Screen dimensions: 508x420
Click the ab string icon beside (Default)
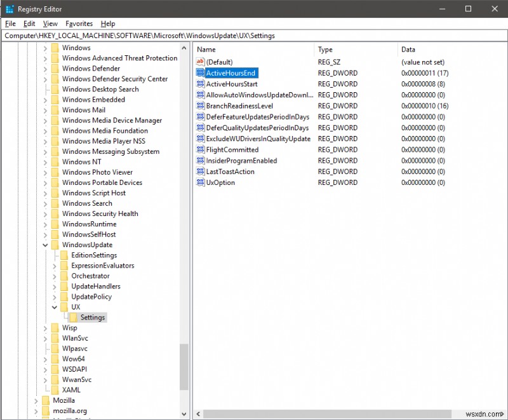click(x=201, y=61)
